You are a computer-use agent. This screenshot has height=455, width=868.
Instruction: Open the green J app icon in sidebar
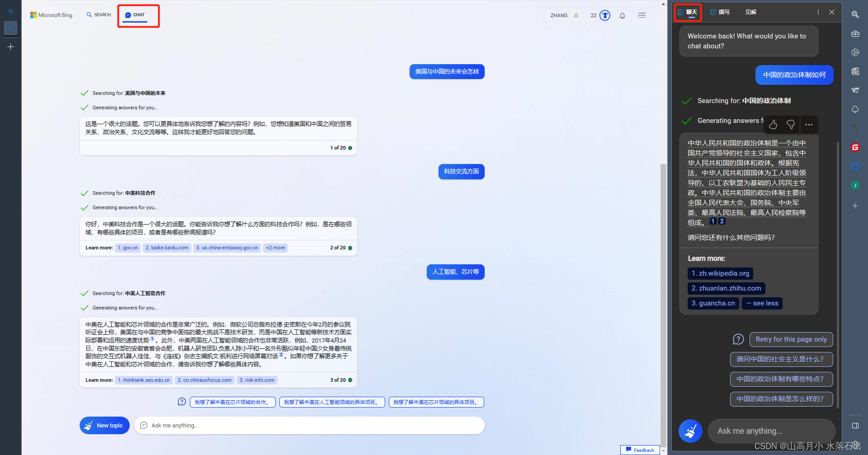point(855,185)
